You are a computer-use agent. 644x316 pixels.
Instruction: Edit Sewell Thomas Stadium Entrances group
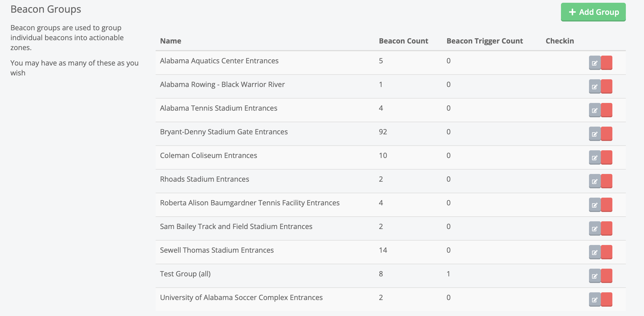pos(595,252)
